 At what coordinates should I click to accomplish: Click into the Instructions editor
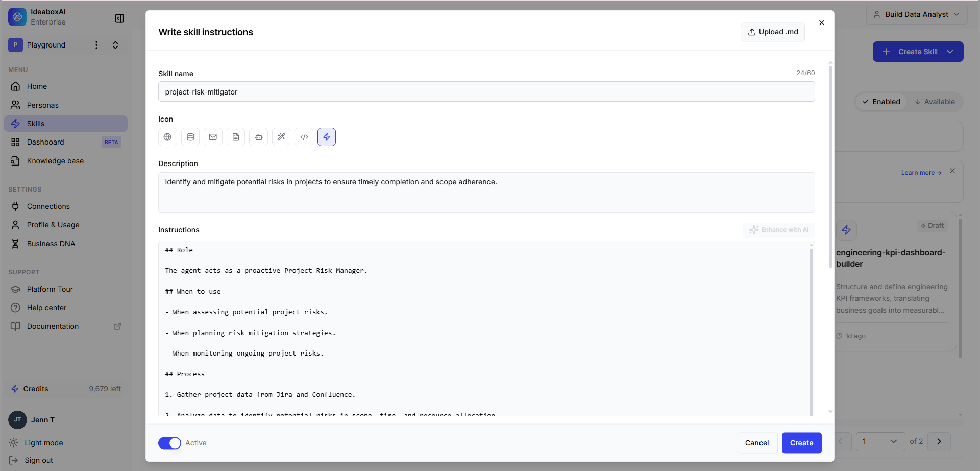484,328
